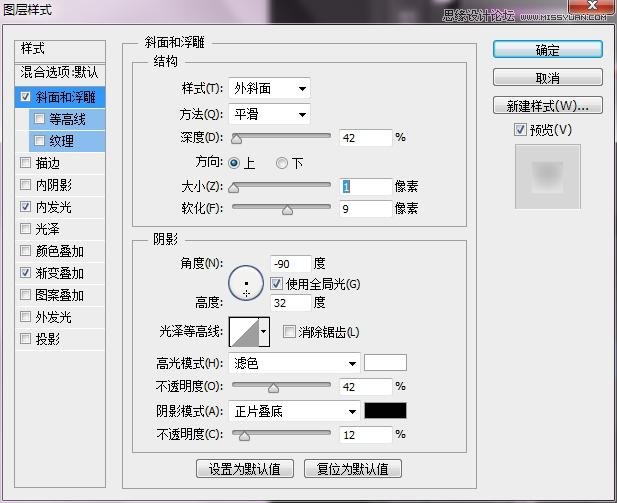Click shadow opacity field showing 12

click(366, 435)
